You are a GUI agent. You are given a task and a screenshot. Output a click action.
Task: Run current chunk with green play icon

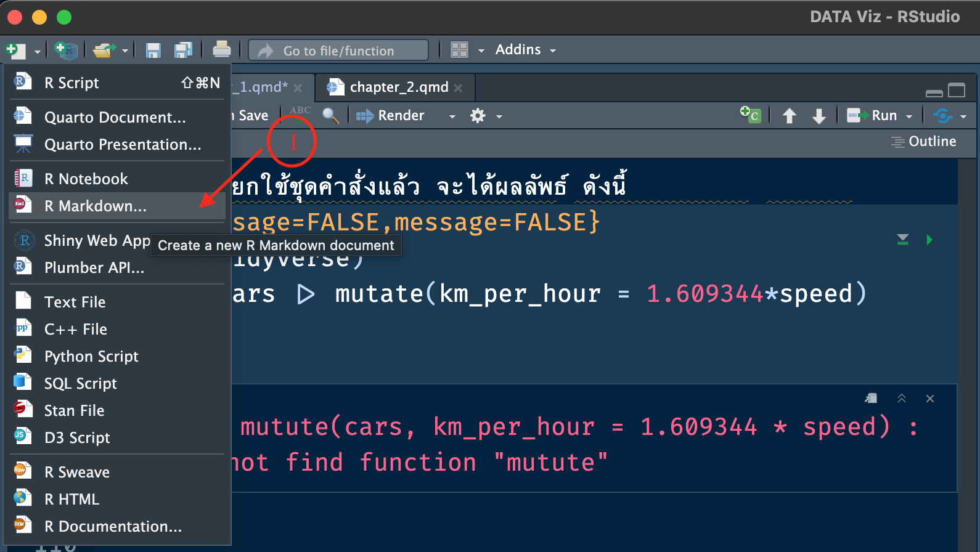pos(929,240)
